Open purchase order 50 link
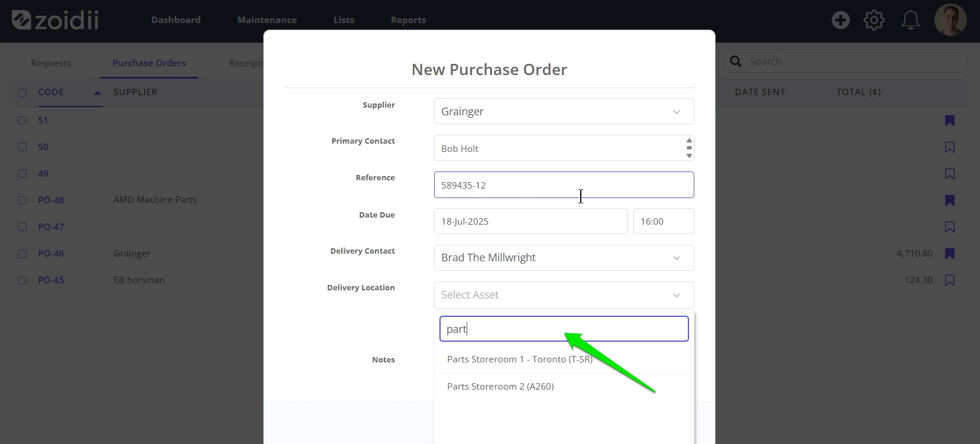Image resolution: width=980 pixels, height=444 pixels. [x=43, y=147]
